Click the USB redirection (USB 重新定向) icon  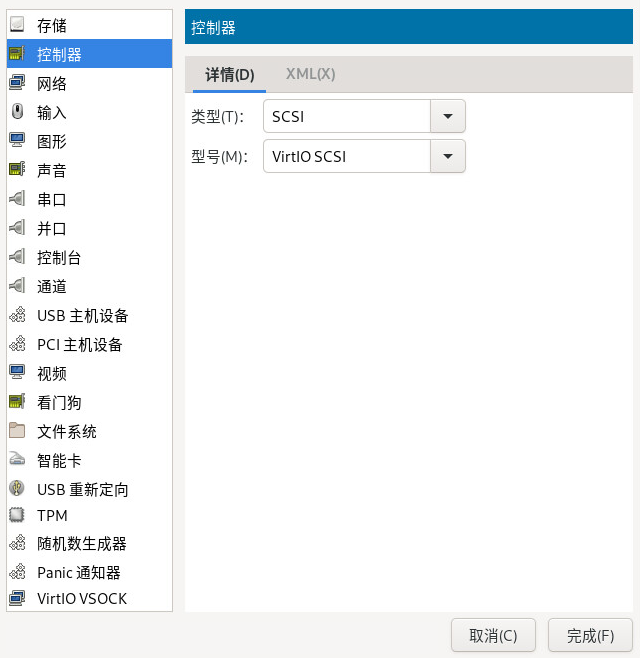pos(17,489)
